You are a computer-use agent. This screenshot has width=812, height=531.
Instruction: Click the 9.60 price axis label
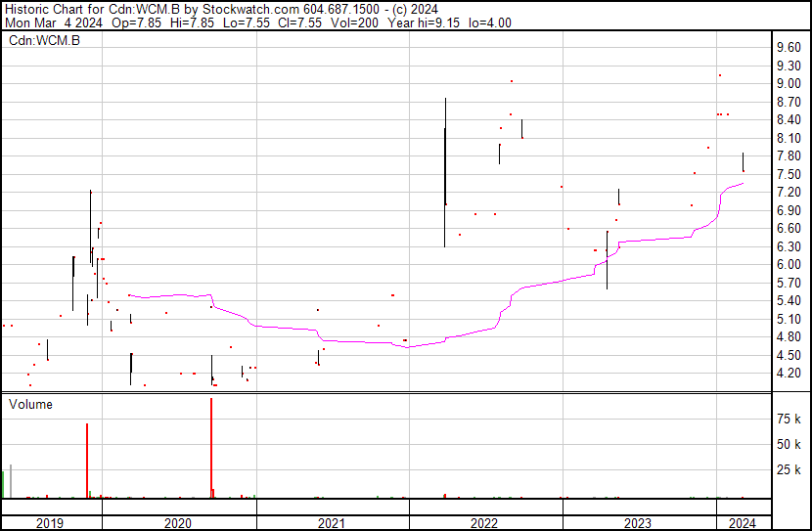(x=789, y=47)
